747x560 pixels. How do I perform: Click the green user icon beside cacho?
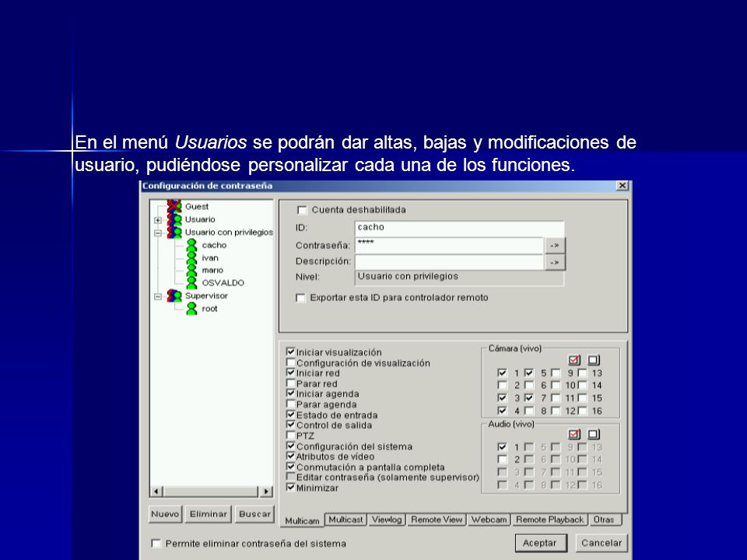click(191, 245)
